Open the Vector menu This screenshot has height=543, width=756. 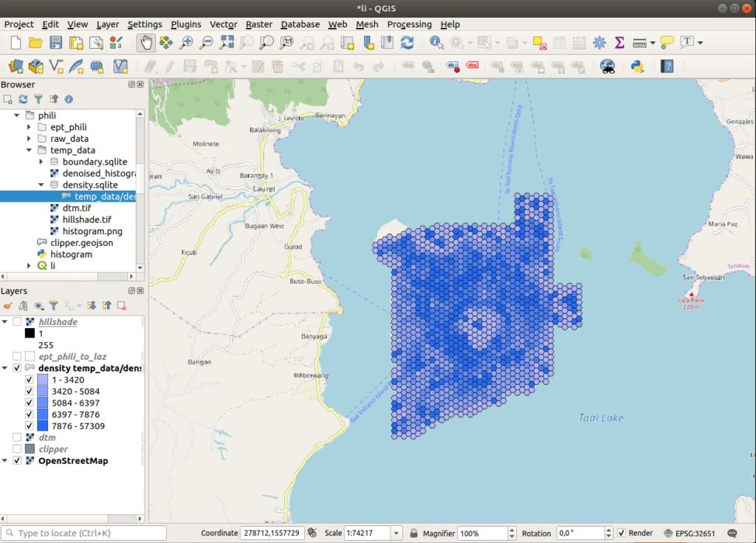coord(223,24)
